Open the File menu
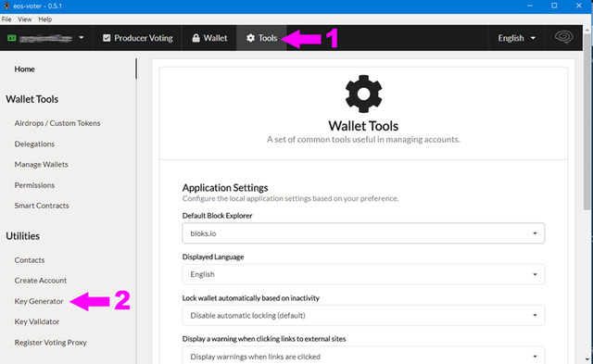The image size is (593, 364). [6, 19]
